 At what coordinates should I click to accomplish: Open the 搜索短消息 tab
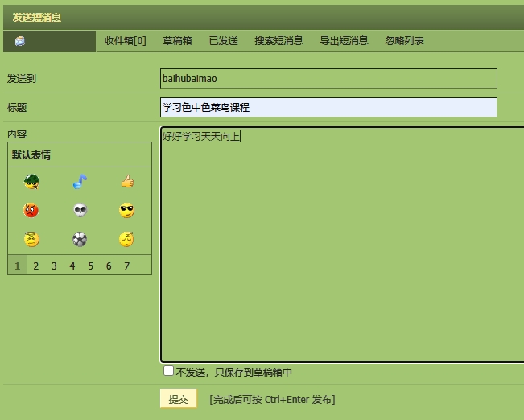(279, 41)
